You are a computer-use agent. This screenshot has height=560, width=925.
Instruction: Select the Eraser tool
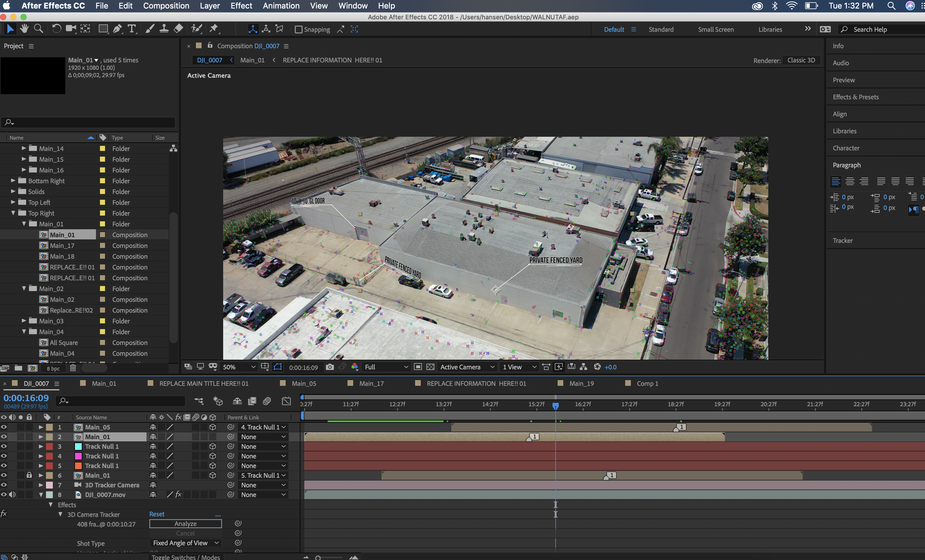point(179,29)
